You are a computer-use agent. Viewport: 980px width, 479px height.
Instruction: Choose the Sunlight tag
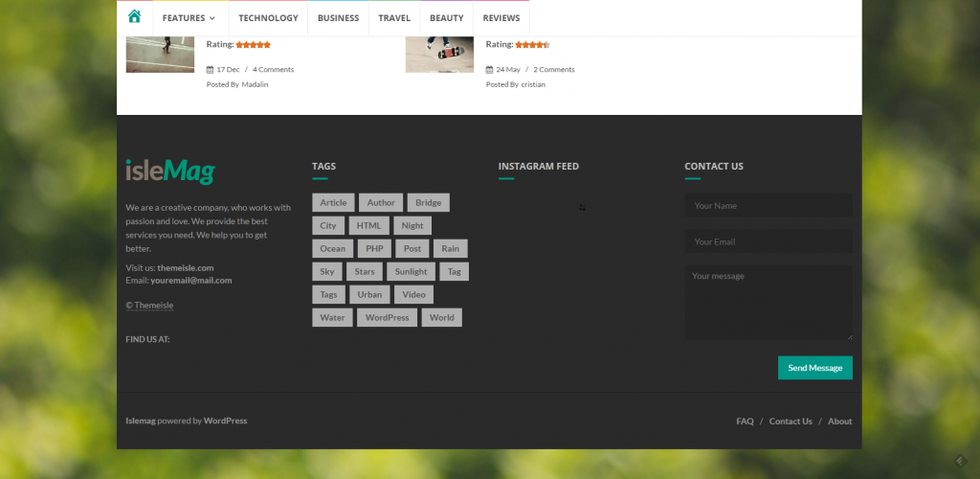[x=412, y=271]
